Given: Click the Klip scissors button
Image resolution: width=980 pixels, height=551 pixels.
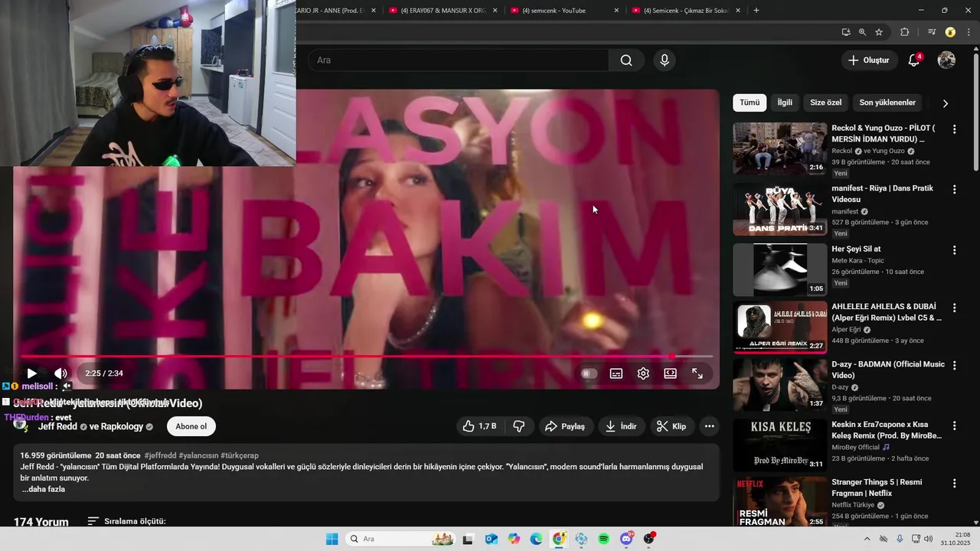Looking at the screenshot, I should coord(671,426).
